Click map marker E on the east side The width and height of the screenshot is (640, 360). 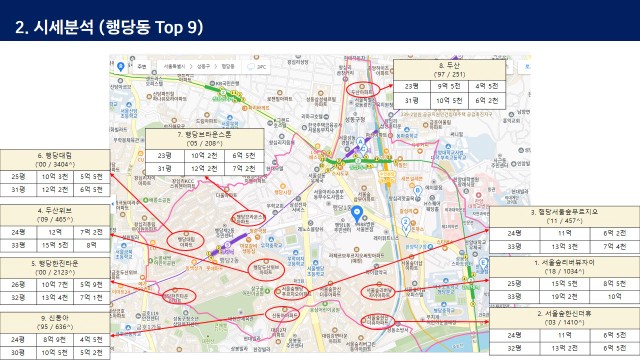click(483, 263)
